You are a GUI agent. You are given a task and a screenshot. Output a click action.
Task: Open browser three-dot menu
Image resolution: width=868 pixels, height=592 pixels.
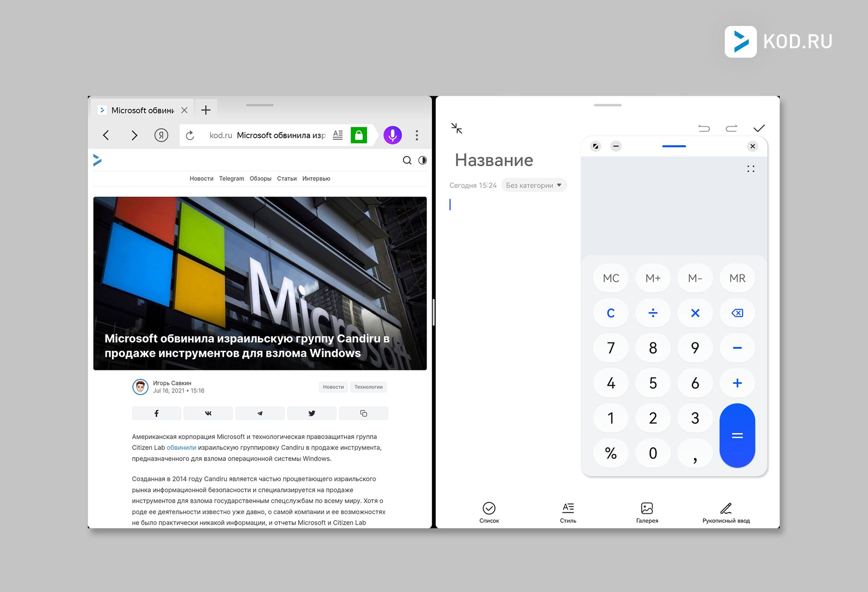(x=417, y=135)
